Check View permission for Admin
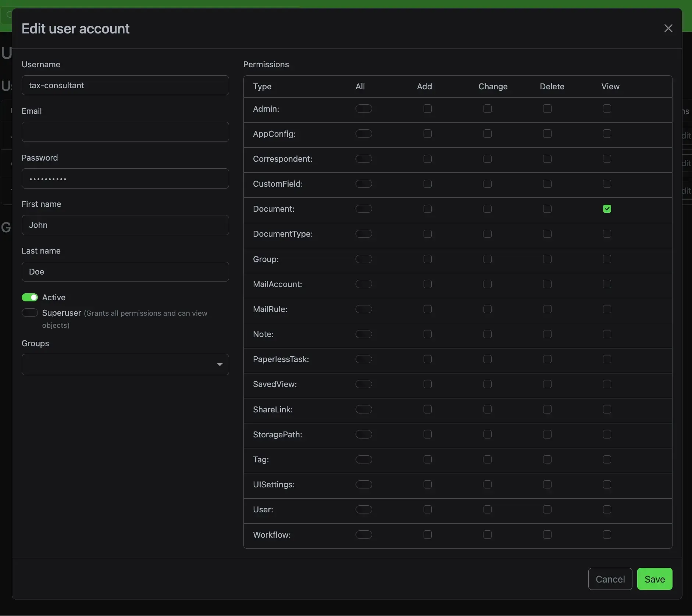 pyautogui.click(x=607, y=108)
